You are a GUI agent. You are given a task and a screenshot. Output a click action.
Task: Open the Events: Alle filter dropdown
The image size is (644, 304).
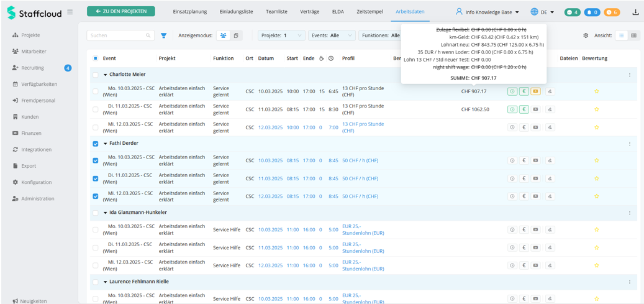coord(332,35)
